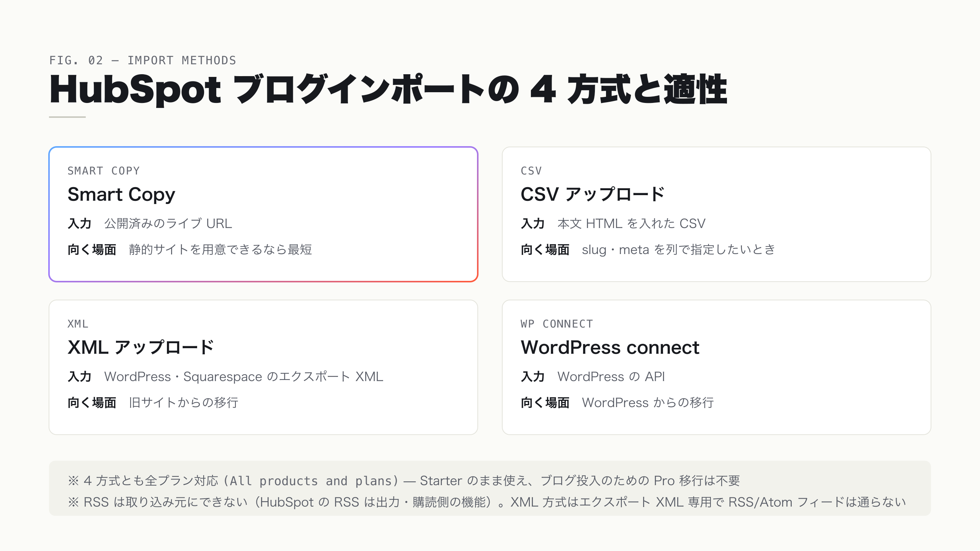This screenshot has height=551, width=980.
Task: Click the '入力' label in XML card
Action: pos(80,377)
